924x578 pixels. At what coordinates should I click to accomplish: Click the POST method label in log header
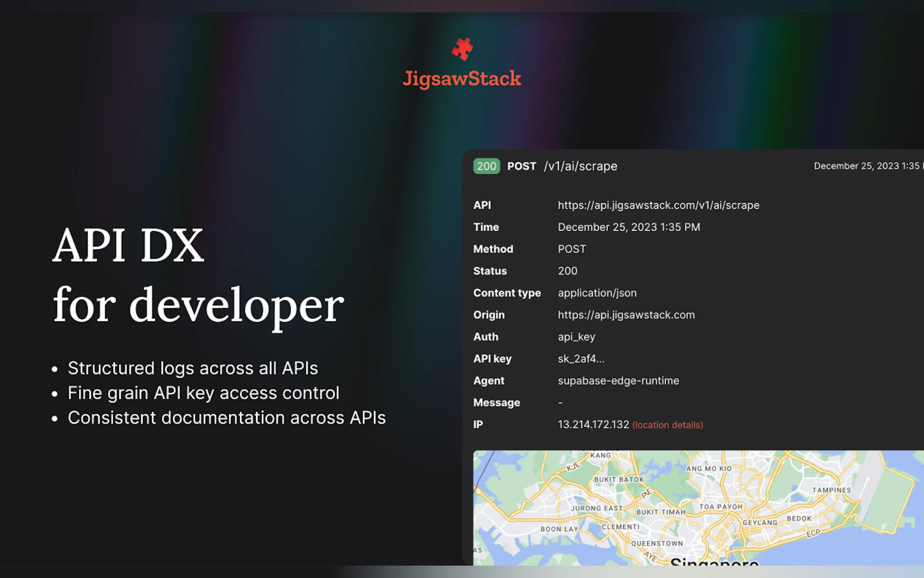tap(521, 166)
